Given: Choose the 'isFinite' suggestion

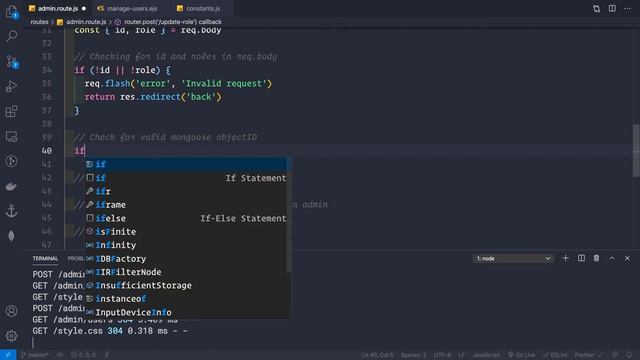Looking at the screenshot, I should point(186,232).
